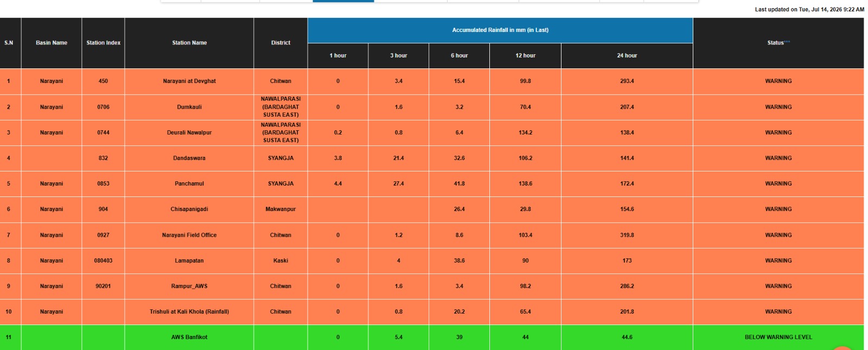Click station index 450
Viewport: 868px width, 350px height.
(x=103, y=81)
